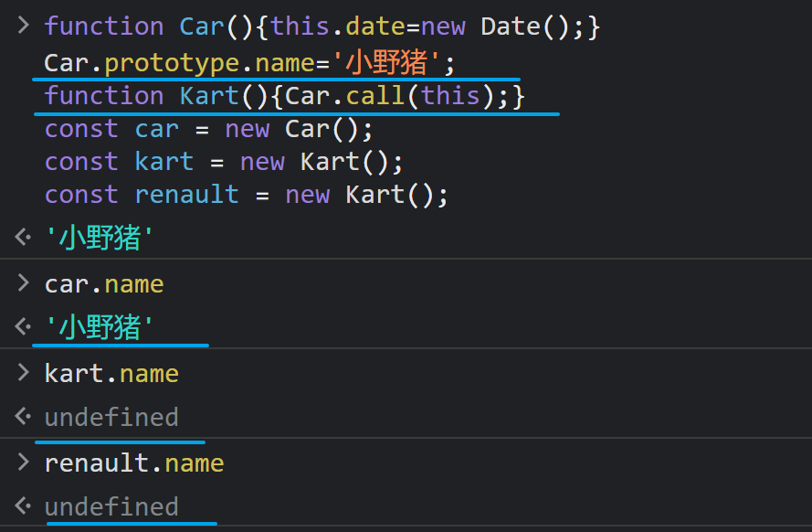The height and width of the screenshot is (532, 812).
Task: Click the '小野猪' result under car.name
Action: pos(99,327)
